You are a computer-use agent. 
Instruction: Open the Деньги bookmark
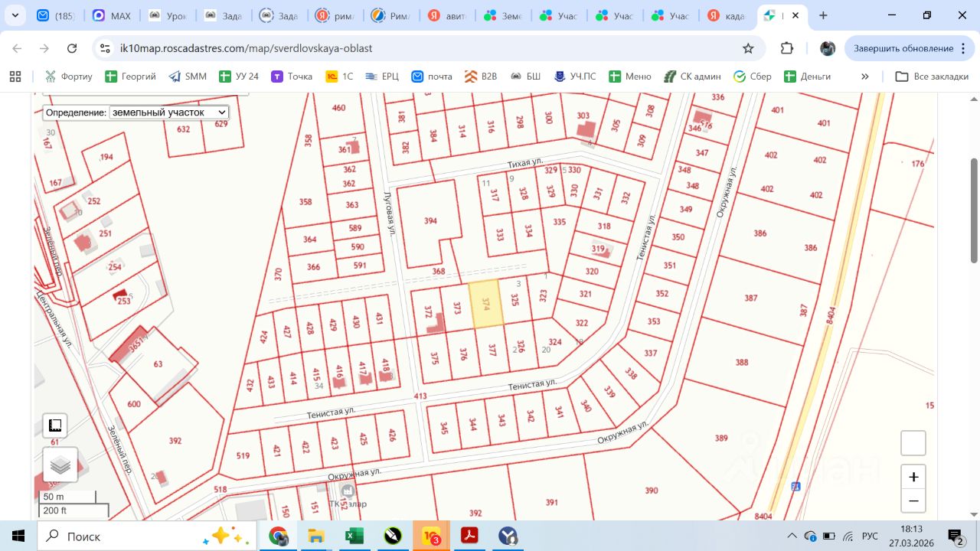(807, 77)
